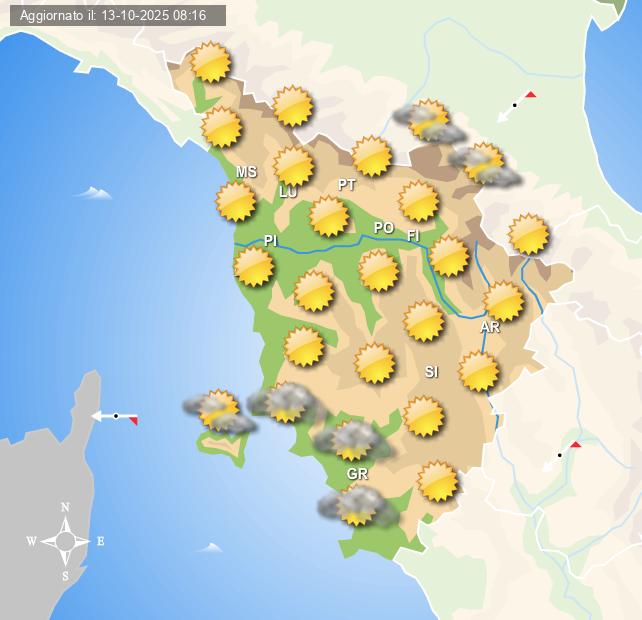This screenshot has height=620, width=642.
Task: Click the GR province label
Action: click(357, 473)
